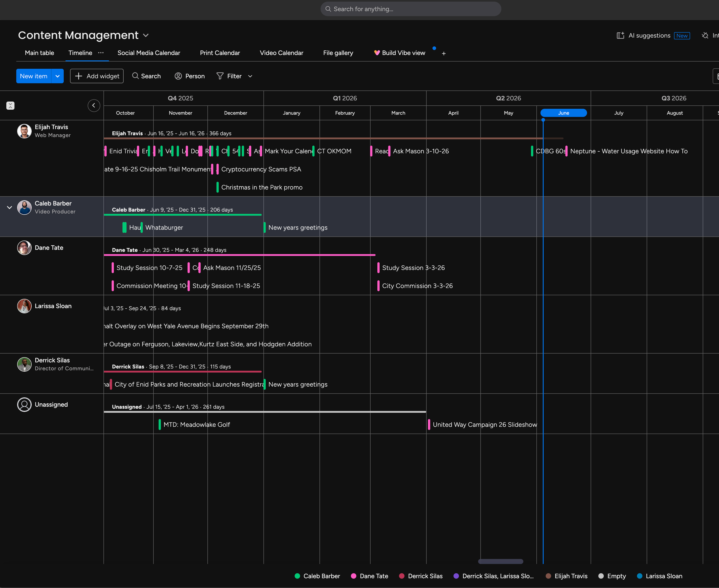The image size is (719, 588).
Task: Toggle Derrick Silas in the legend
Action: click(421, 576)
